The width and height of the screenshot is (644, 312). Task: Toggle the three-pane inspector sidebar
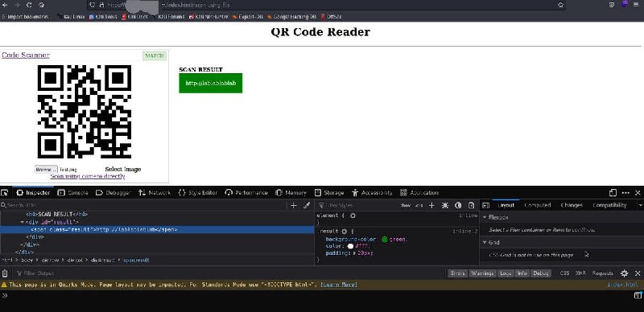486,205
